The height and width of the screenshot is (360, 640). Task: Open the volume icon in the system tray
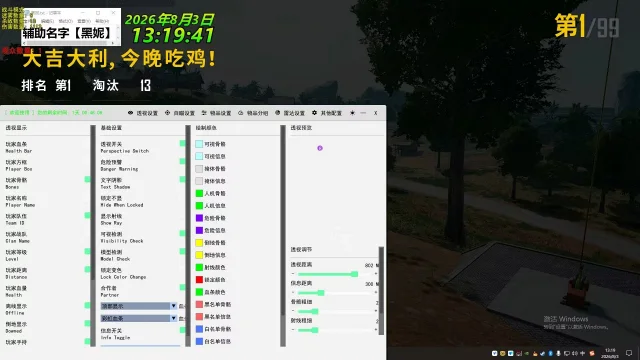click(x=575, y=353)
